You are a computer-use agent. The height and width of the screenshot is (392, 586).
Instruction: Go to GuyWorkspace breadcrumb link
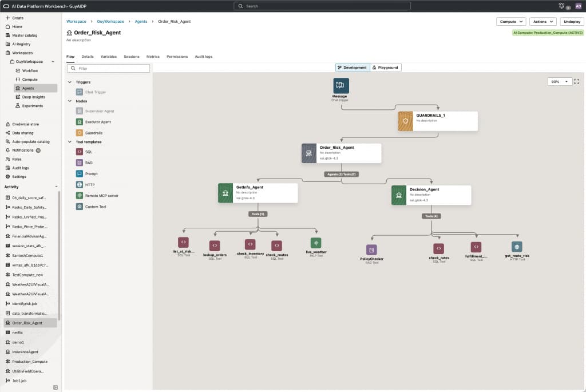(x=110, y=22)
